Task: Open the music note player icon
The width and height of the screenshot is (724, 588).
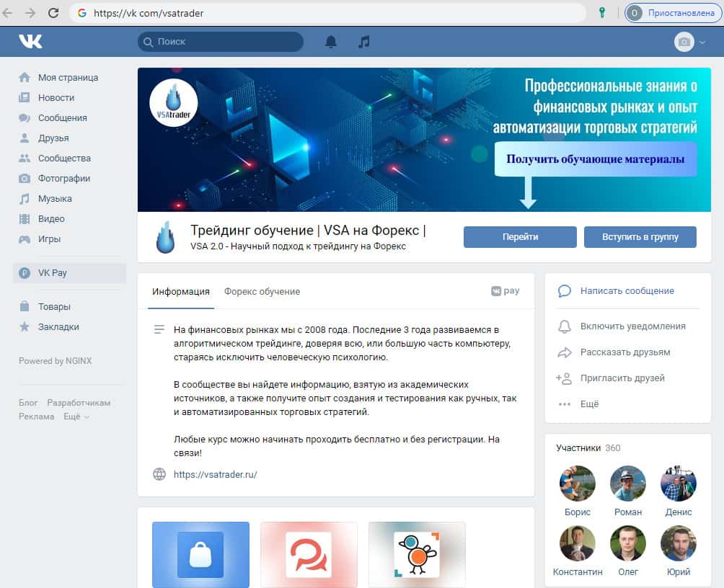Action: coord(364,42)
